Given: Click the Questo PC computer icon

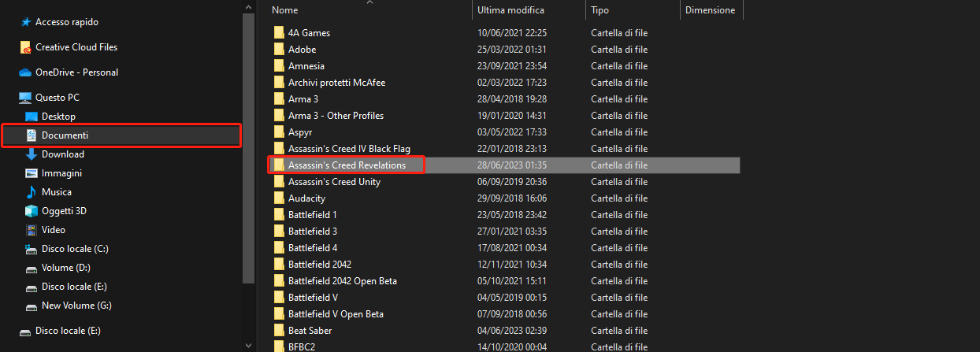Looking at the screenshot, I should click(x=25, y=98).
